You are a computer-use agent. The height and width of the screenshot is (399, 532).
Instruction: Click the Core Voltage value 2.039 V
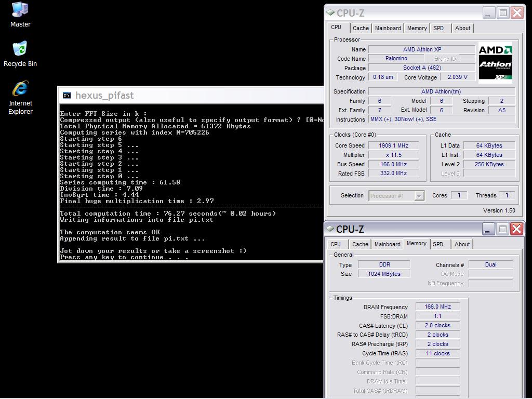(457, 77)
